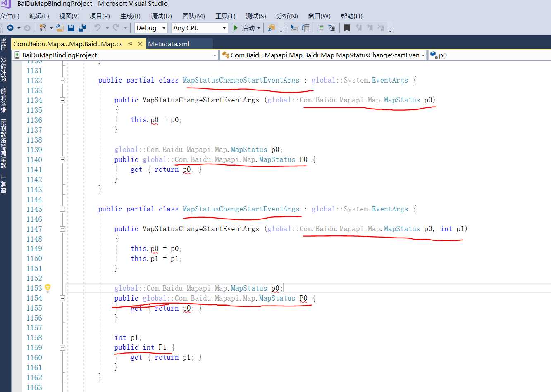The width and height of the screenshot is (551, 392).
Task: Collapse the class block at line 1145
Action: pos(62,209)
